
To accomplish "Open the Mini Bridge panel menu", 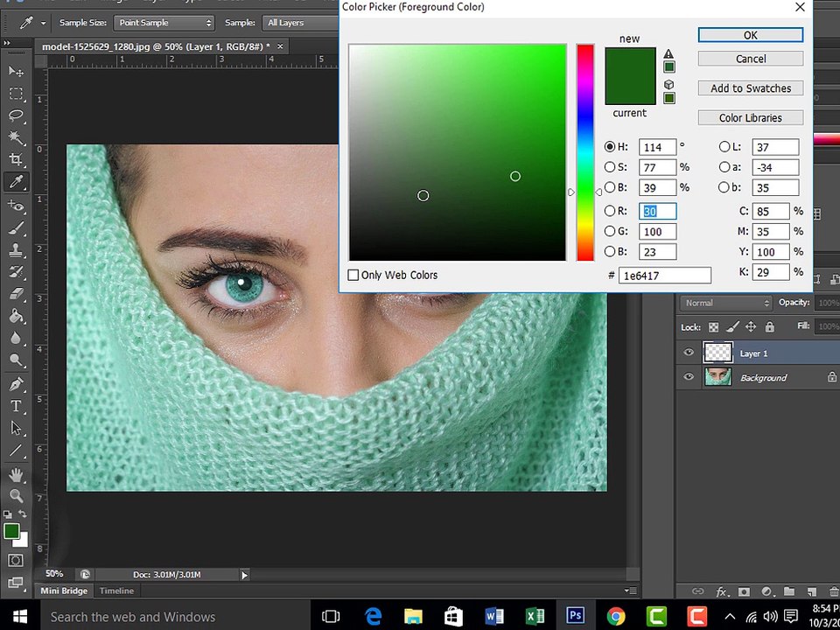I will [632, 591].
